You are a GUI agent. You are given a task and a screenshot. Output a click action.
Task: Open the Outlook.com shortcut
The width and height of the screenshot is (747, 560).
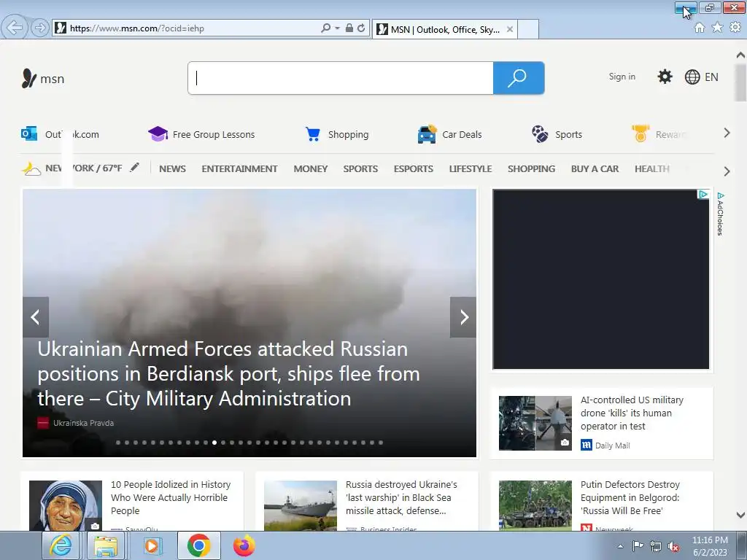60,134
